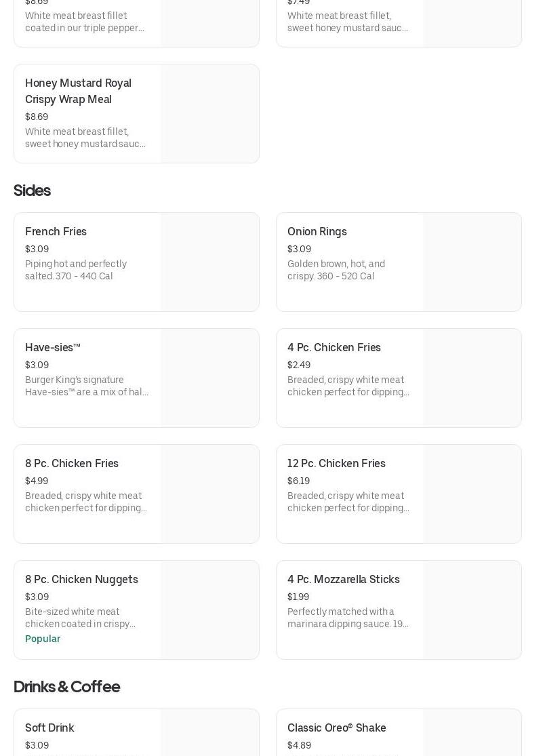This screenshot has height=756, width=545.
Task: Click the Sides section heading
Action: (x=32, y=191)
